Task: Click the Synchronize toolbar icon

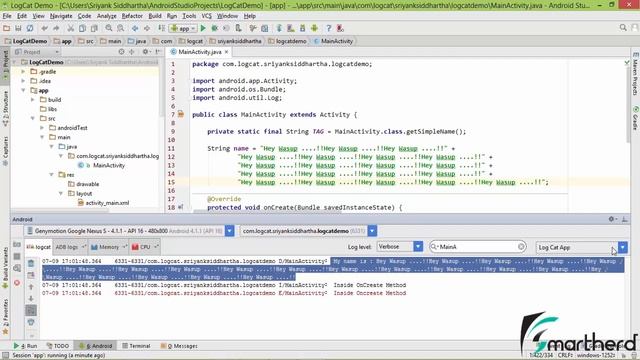Action: 30,28
